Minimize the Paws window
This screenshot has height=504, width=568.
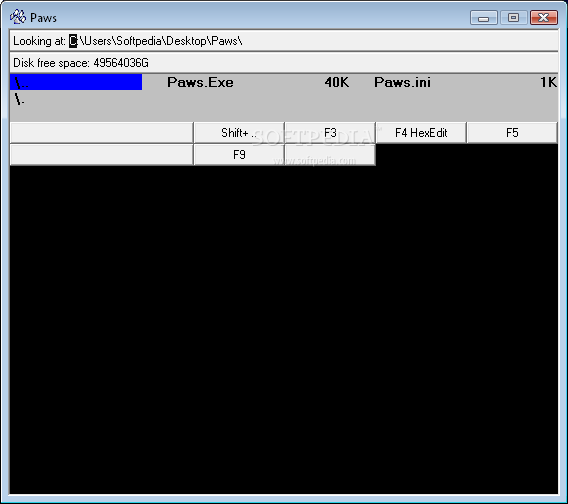point(484,17)
